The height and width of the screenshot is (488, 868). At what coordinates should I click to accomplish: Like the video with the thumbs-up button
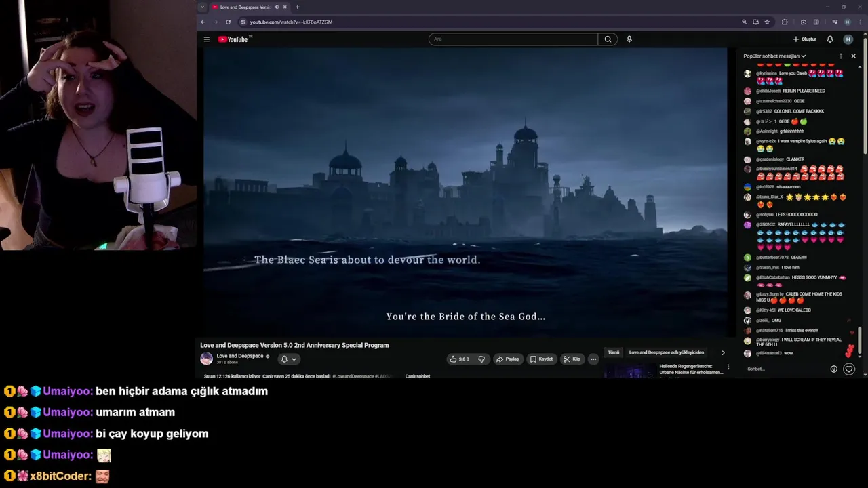[459, 359]
